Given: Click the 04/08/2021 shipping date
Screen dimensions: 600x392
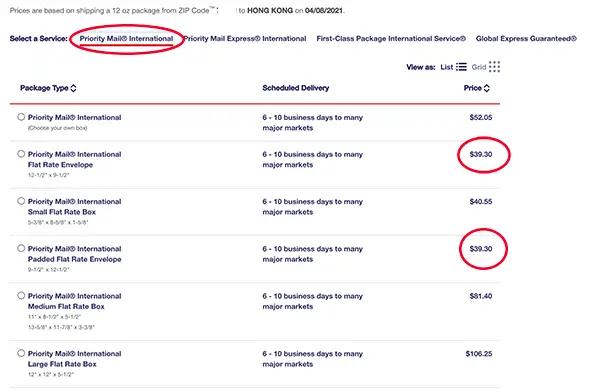Looking at the screenshot, I should 324,11.
